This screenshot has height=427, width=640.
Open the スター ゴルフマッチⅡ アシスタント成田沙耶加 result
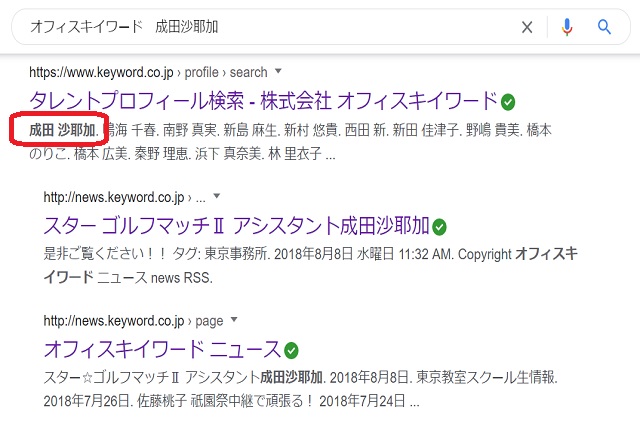click(236, 226)
